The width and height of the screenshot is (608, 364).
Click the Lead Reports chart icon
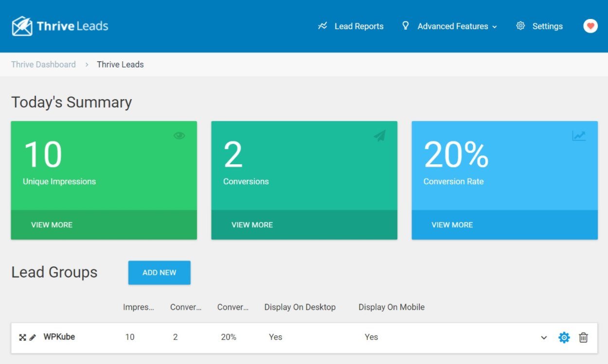[x=322, y=26]
